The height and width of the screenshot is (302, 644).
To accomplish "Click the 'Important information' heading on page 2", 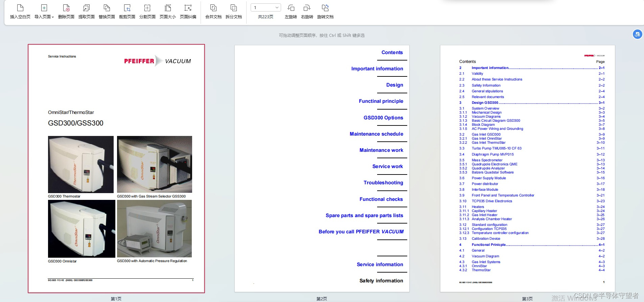I will pos(377,69).
